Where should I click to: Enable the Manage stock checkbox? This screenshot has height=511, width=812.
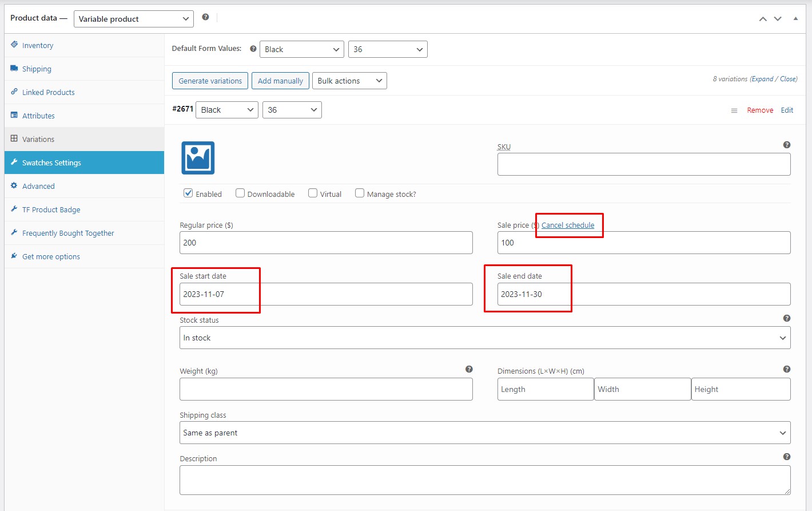click(x=360, y=193)
